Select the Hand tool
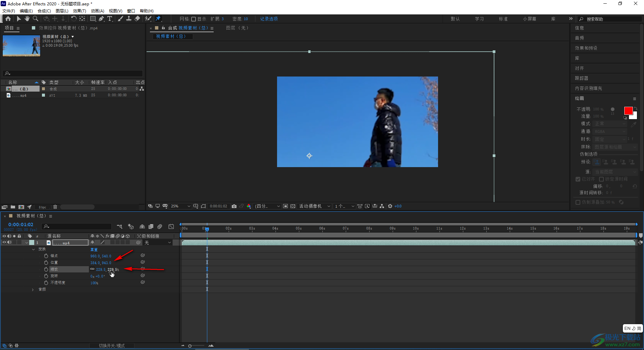Viewport: 644px width, 350px height. [27, 19]
